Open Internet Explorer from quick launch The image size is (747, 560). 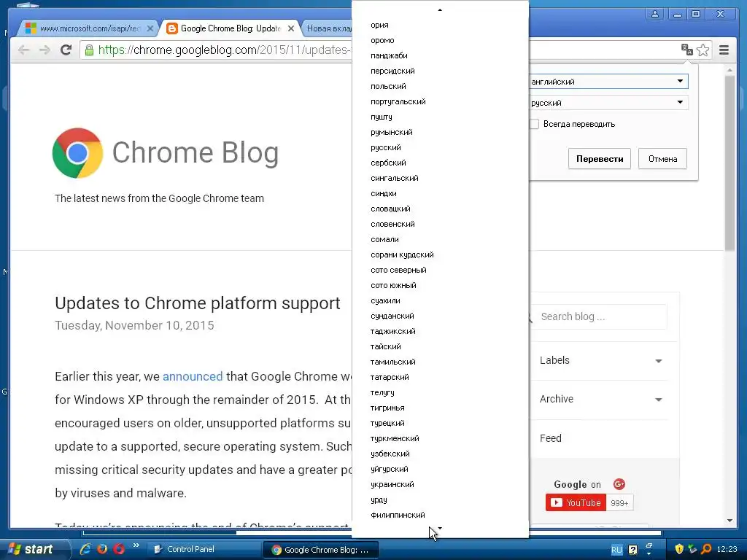[85, 549]
